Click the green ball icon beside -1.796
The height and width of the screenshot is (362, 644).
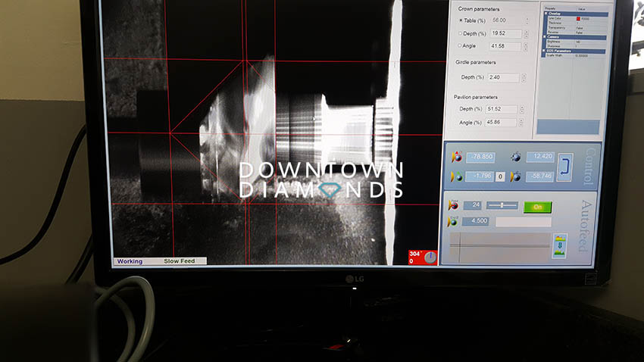(x=456, y=177)
